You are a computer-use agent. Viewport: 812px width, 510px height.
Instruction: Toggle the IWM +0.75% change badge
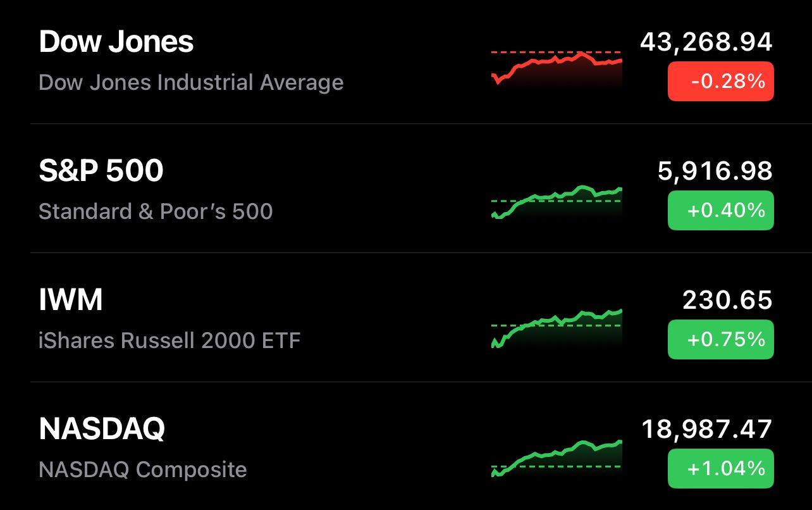click(721, 340)
